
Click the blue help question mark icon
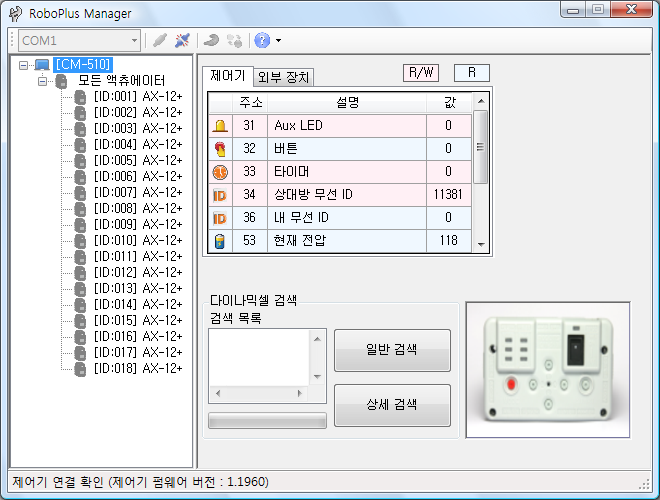[262, 41]
